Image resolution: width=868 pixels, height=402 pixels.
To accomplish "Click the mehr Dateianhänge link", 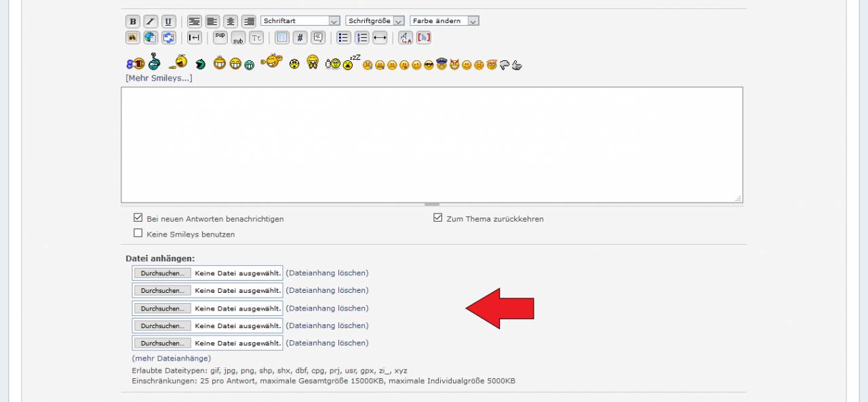I will coord(171,358).
